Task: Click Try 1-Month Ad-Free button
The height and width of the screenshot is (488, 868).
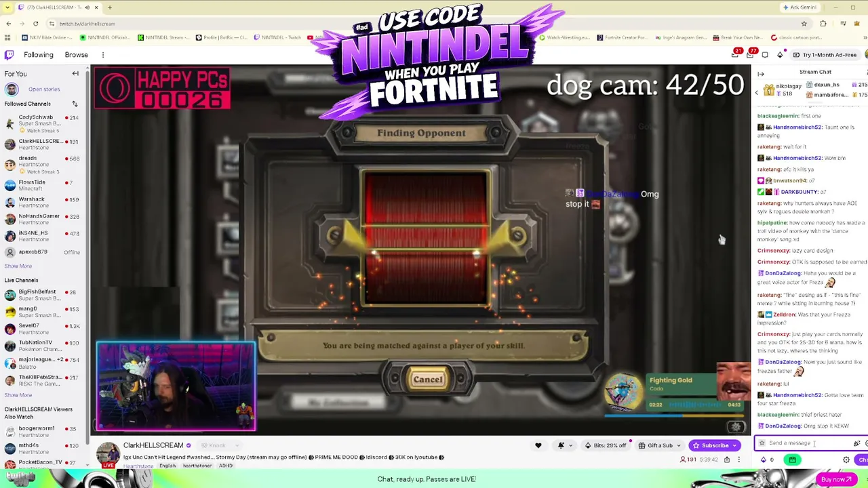Action: pos(825,55)
